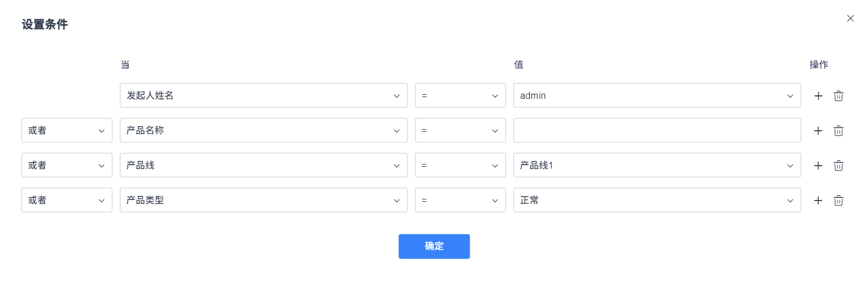Image resolution: width=868 pixels, height=293 pixels.
Task: Delete the 发起人姓名 condition row
Action: click(838, 96)
